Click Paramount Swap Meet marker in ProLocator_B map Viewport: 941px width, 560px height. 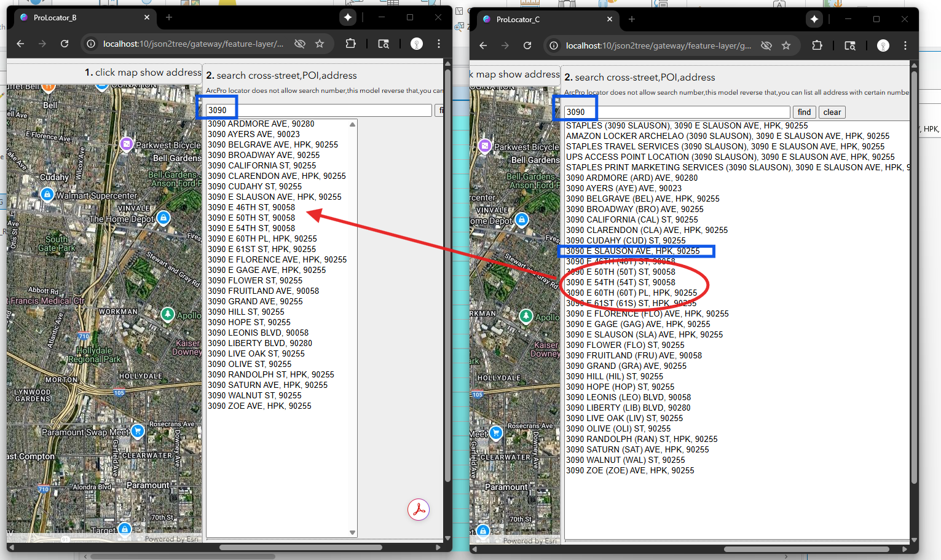point(138,431)
